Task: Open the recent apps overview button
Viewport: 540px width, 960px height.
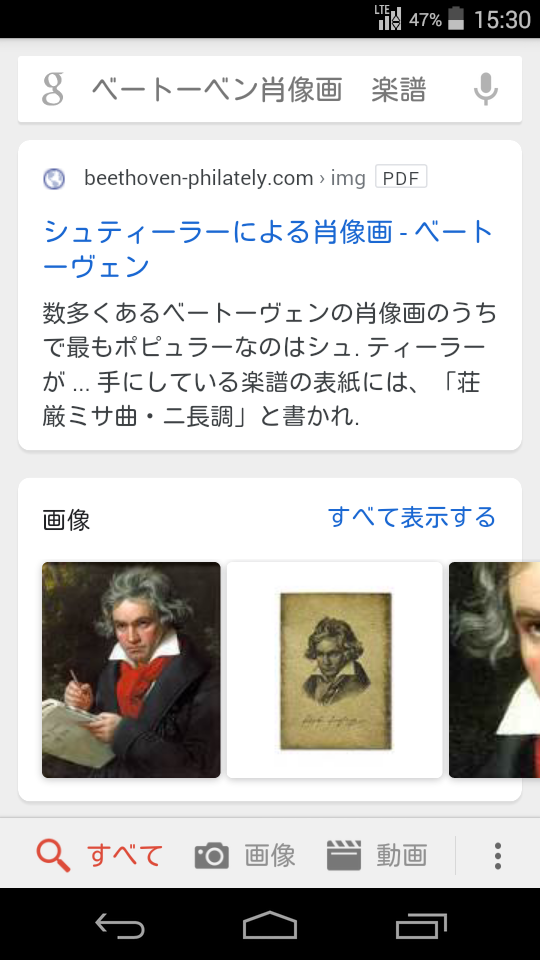Action: [421, 926]
